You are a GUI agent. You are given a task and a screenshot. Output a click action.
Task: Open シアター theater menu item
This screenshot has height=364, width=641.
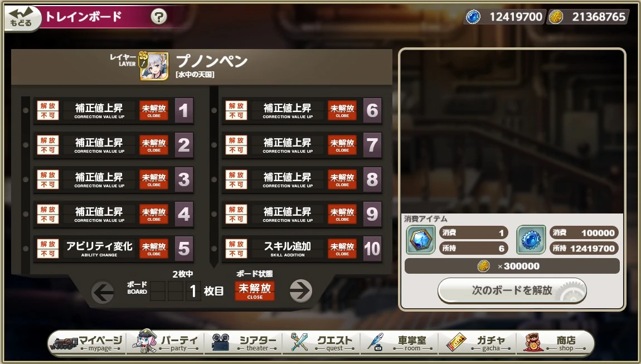(x=244, y=343)
